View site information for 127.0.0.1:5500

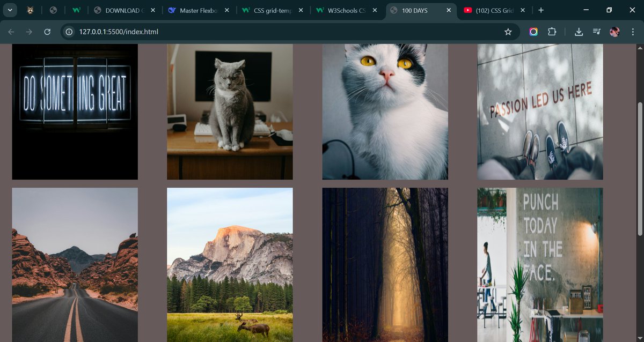pos(69,32)
